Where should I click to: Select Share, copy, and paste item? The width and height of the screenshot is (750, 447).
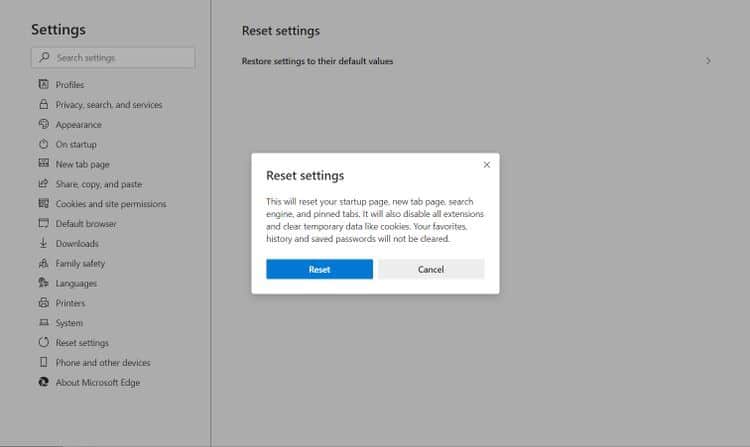click(99, 184)
